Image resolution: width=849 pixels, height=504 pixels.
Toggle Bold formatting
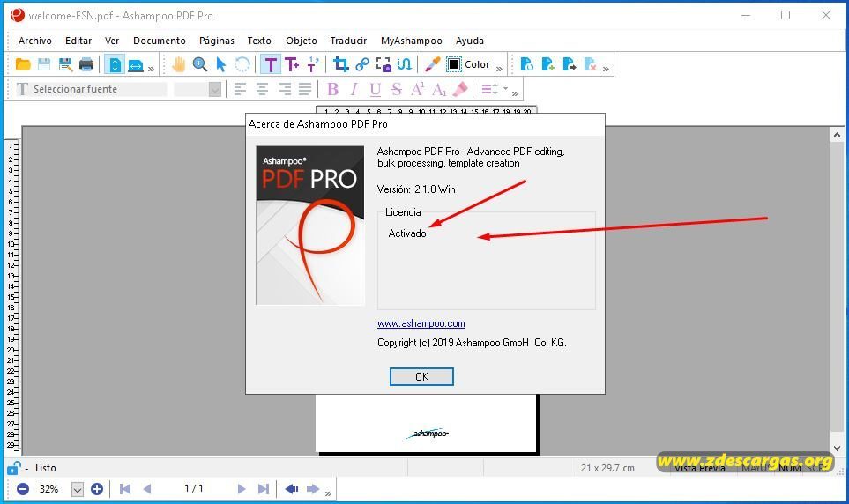click(333, 89)
